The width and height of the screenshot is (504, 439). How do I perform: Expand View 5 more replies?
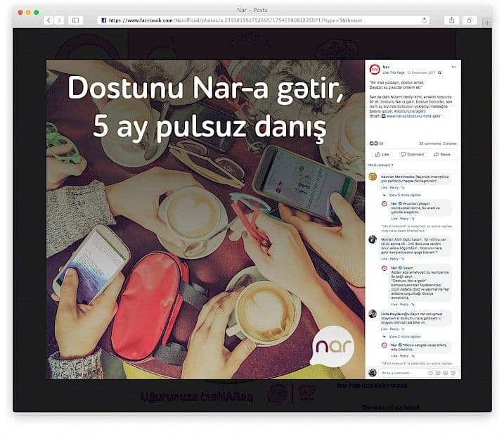pos(405,195)
